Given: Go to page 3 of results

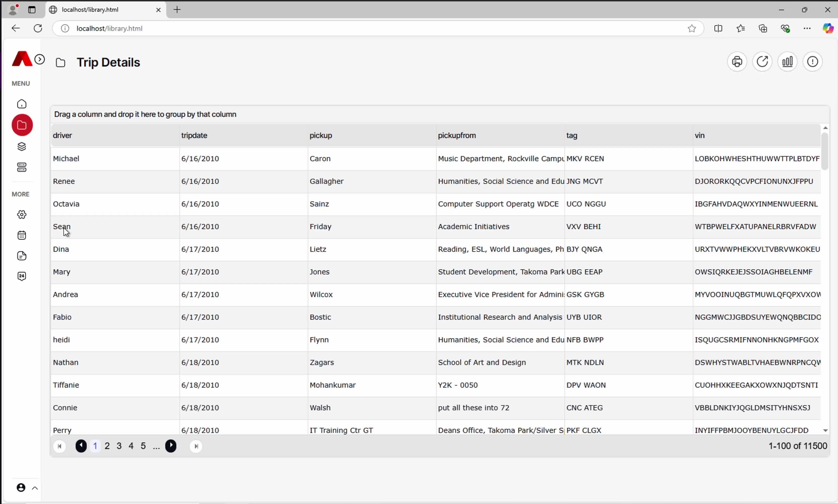Looking at the screenshot, I should (119, 446).
